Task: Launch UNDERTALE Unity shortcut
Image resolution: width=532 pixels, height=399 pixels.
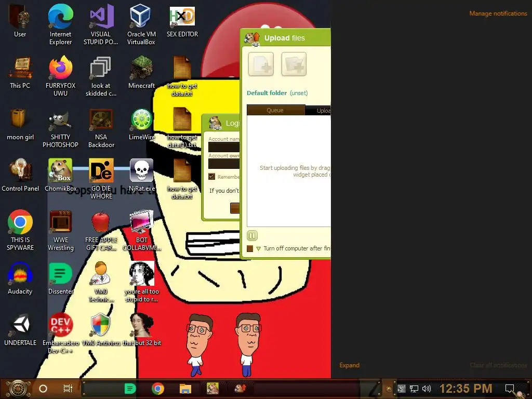Action: coord(20,330)
